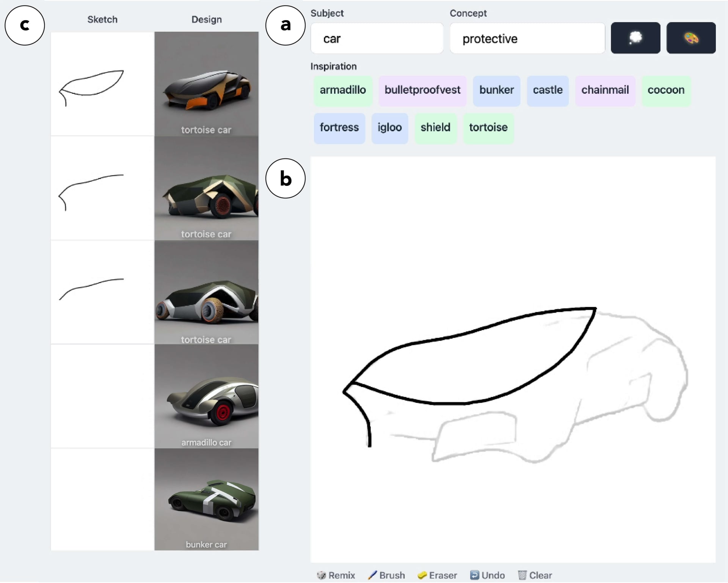
Task: Undo the last sketch stroke
Action: (488, 575)
